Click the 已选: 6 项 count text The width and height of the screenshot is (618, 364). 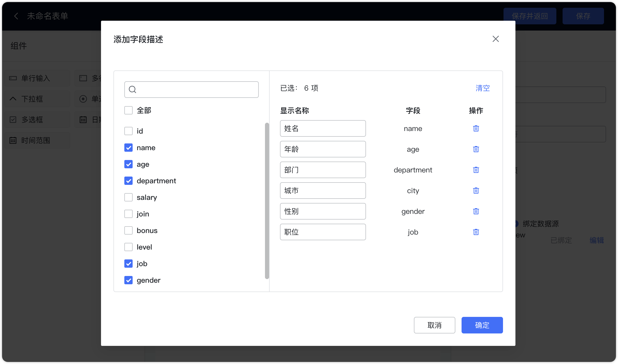click(299, 88)
